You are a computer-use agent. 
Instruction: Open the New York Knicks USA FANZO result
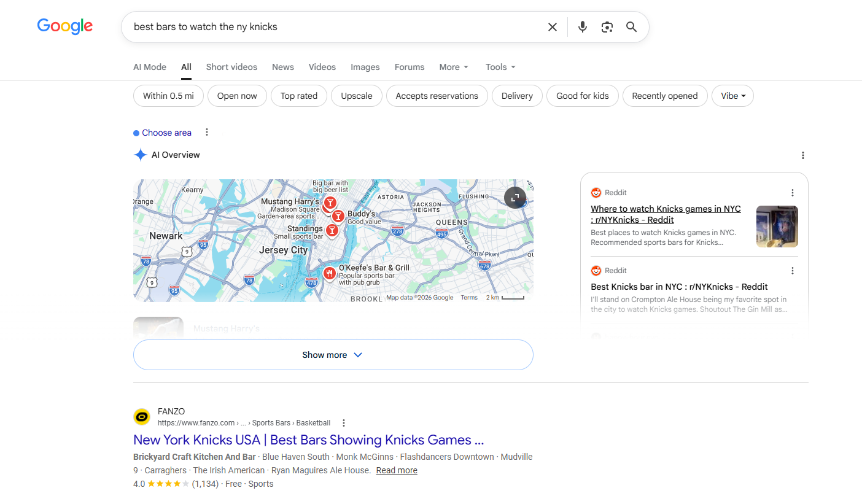[308, 440]
